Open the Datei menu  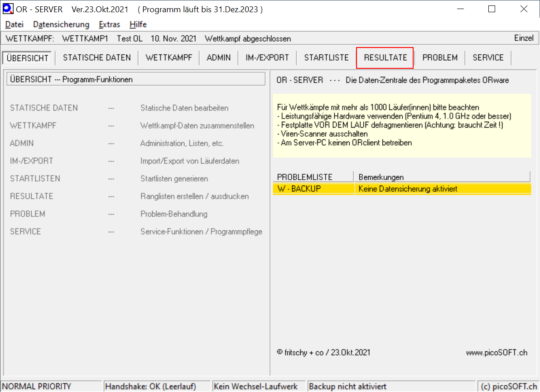click(14, 24)
